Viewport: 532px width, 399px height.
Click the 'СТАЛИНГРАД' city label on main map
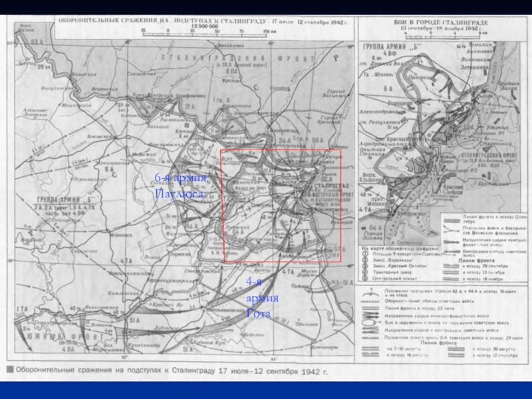(331, 186)
